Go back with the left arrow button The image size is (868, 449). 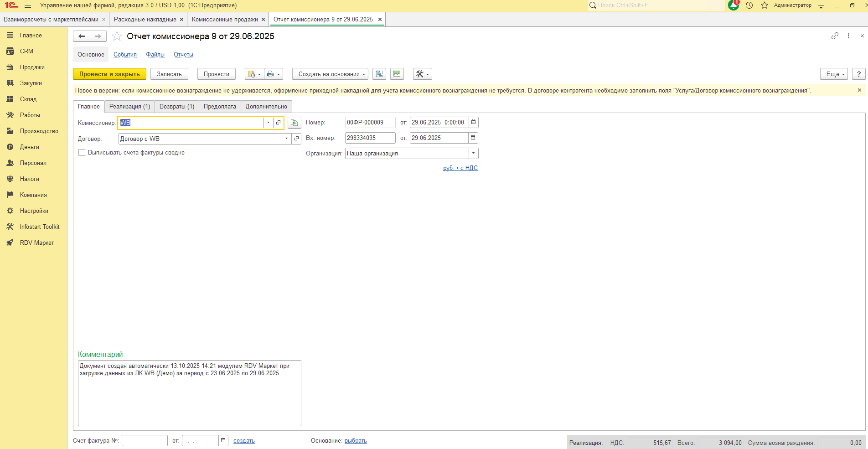pyautogui.click(x=82, y=36)
